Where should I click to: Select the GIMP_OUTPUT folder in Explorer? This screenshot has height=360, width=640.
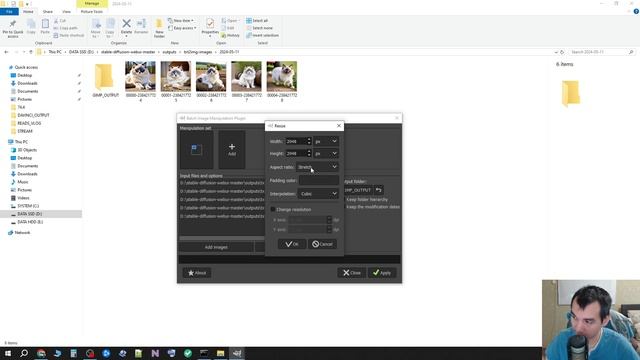pyautogui.click(x=105, y=80)
